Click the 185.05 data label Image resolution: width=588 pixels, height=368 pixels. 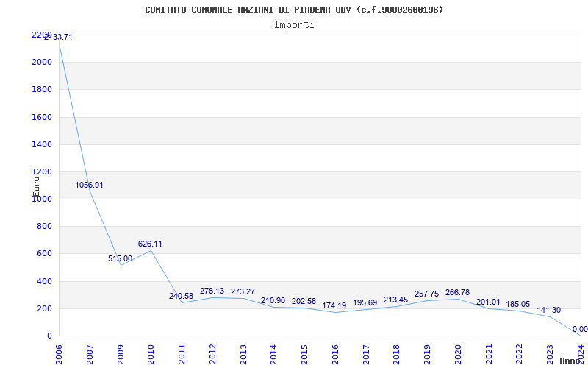pyautogui.click(x=518, y=304)
